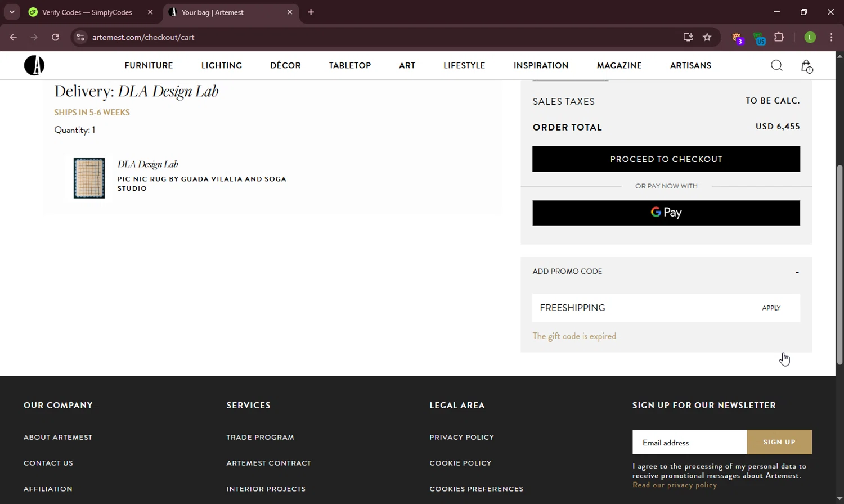Open Trade Program footer link
Image resolution: width=844 pixels, height=504 pixels.
(260, 437)
